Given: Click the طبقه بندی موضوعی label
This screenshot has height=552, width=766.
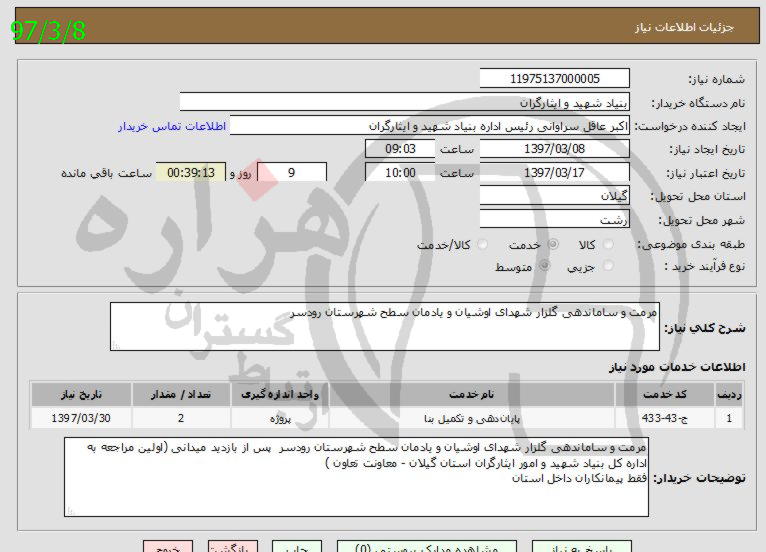Looking at the screenshot, I should 691,244.
